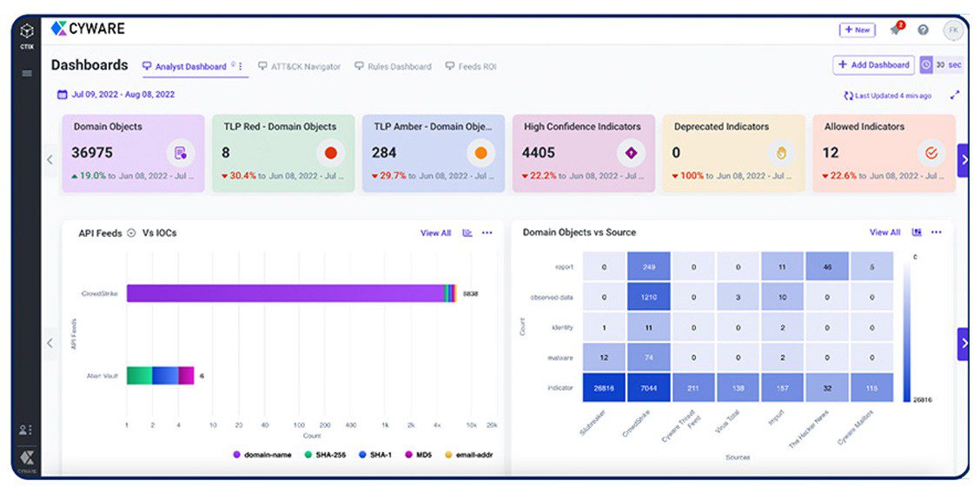Click heatmap cell 74 for malware
This screenshot has width=980, height=487.
click(x=649, y=358)
